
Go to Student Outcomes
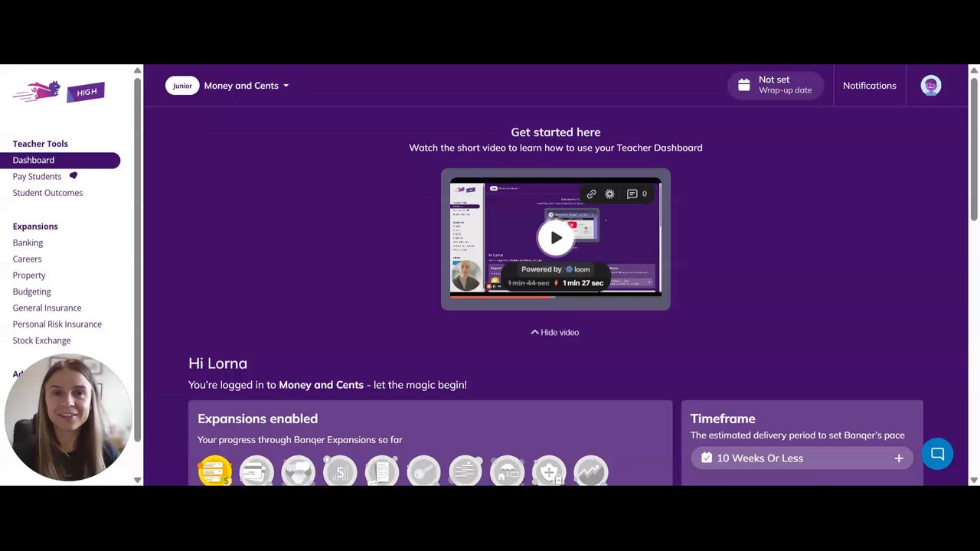coord(47,193)
